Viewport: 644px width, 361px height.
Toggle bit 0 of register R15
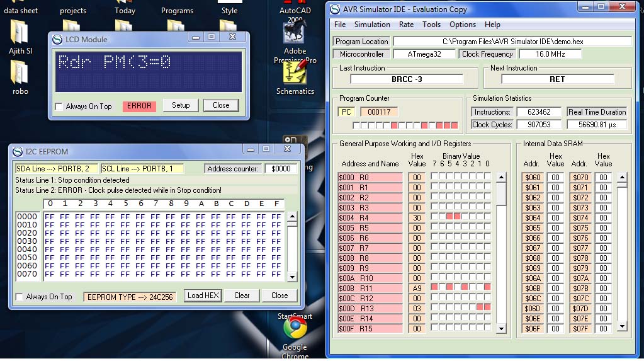487,327
